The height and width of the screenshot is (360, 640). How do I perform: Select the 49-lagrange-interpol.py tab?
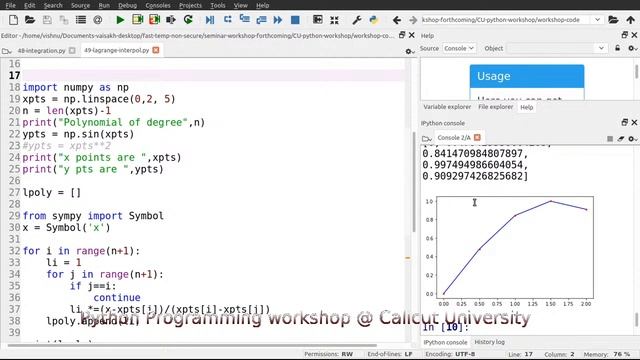116,50
